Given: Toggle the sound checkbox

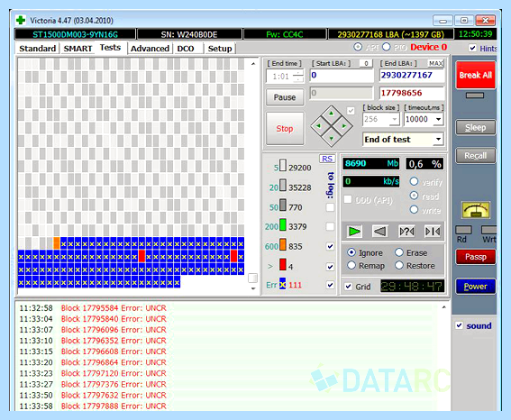Looking at the screenshot, I should click(x=460, y=325).
